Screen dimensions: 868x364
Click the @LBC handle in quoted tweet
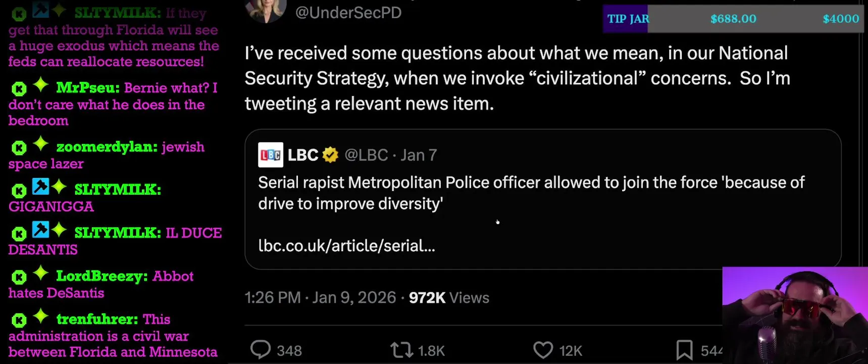(x=366, y=155)
